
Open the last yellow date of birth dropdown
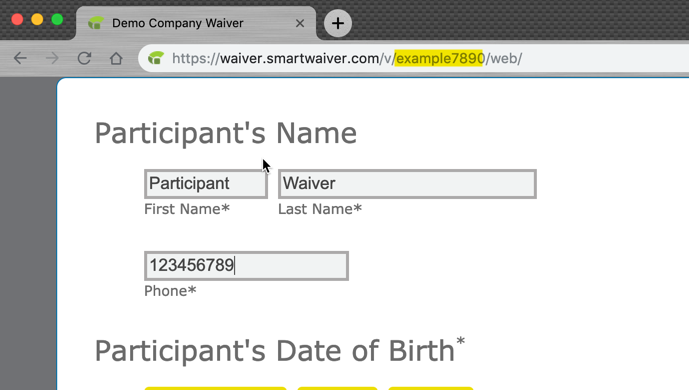coord(431,388)
